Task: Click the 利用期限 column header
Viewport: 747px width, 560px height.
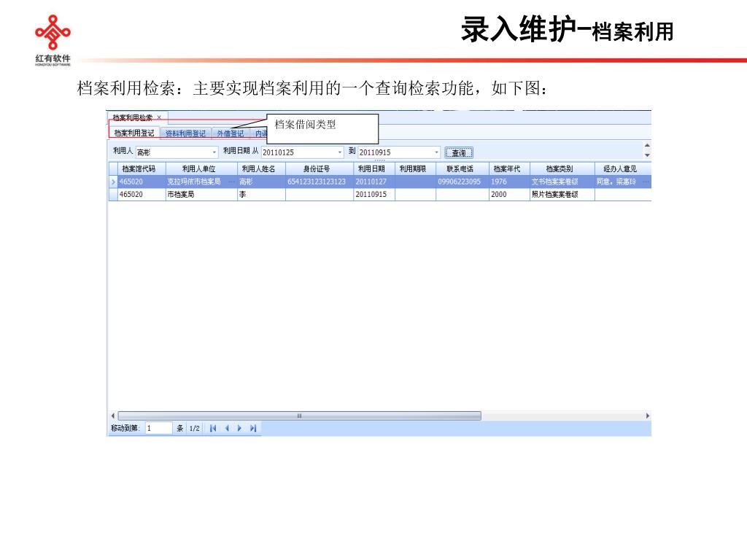Action: (415, 168)
